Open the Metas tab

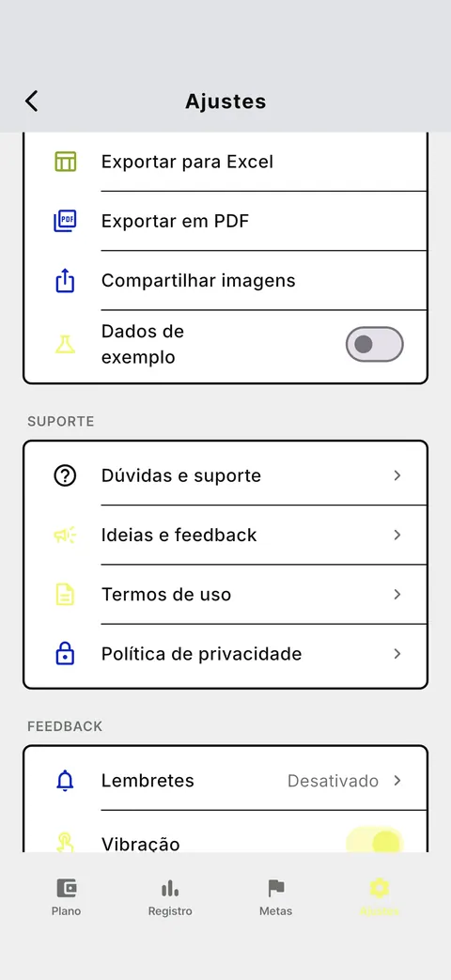tap(275, 896)
